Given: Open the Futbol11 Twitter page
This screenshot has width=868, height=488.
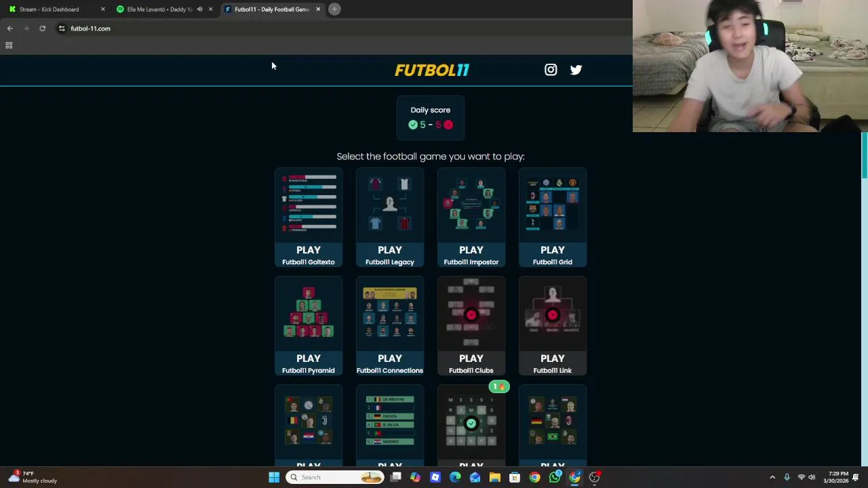Looking at the screenshot, I should (576, 70).
